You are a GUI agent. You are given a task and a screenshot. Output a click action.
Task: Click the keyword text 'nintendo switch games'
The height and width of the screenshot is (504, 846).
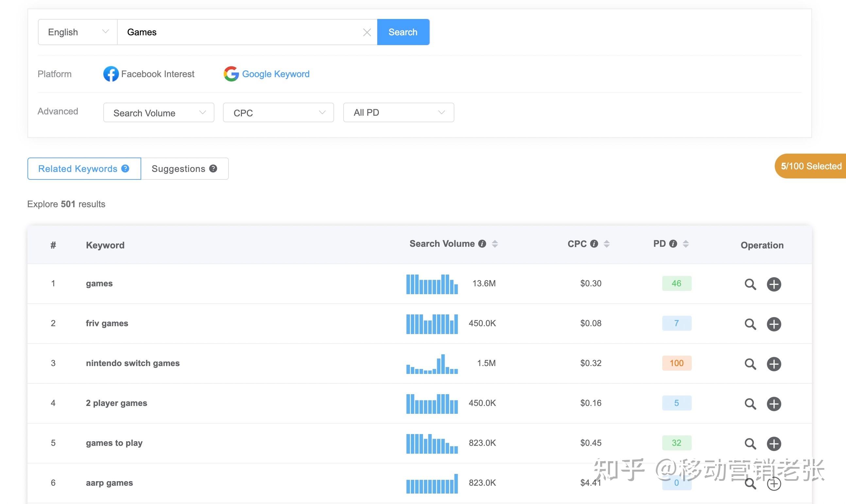(133, 363)
